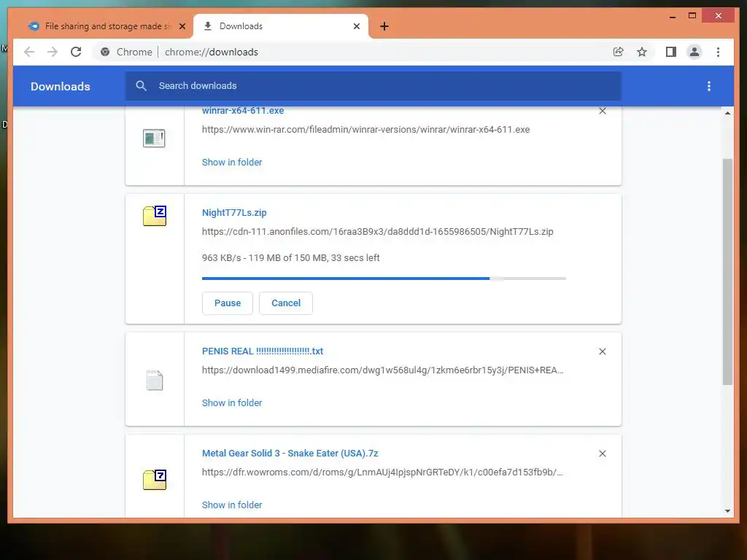
Task: Remove the .txt download entry
Action: click(602, 351)
